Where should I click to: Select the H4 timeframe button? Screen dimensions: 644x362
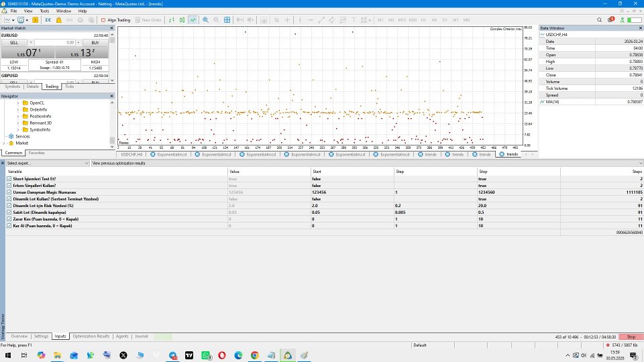[434, 19]
